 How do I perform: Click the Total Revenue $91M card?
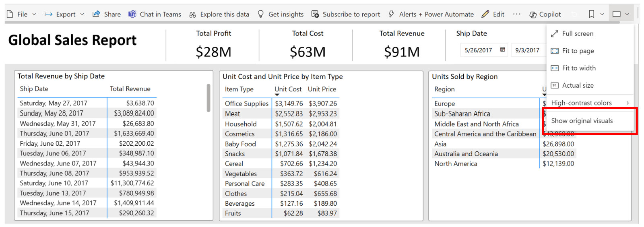(x=402, y=44)
